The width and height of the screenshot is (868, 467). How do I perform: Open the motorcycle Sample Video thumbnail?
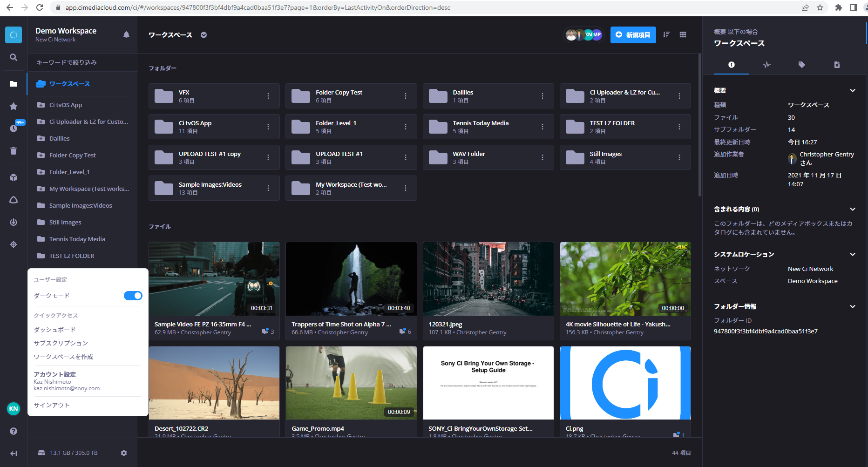(x=214, y=278)
